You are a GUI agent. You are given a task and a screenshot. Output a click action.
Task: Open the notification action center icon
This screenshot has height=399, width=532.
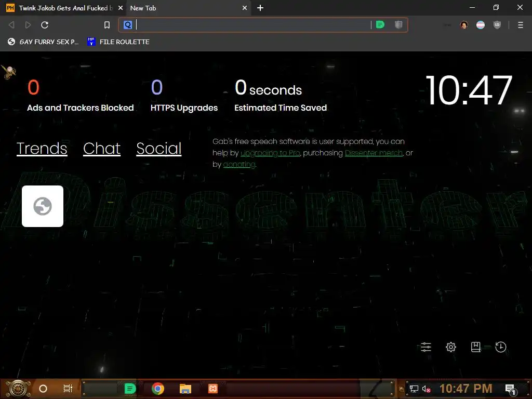511,389
